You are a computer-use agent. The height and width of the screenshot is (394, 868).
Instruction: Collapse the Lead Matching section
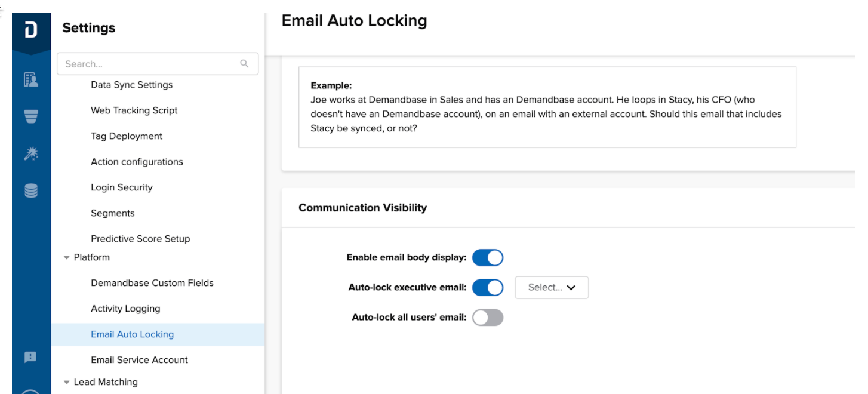(67, 383)
